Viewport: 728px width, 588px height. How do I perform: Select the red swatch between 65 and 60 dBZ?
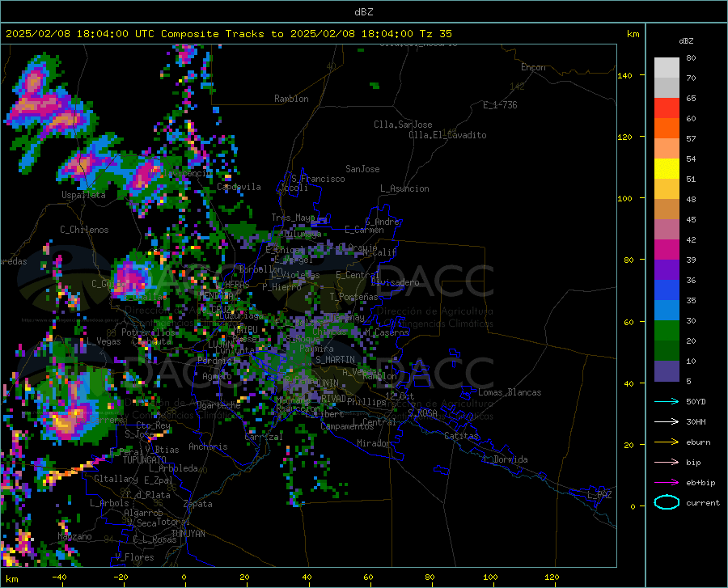pos(667,108)
